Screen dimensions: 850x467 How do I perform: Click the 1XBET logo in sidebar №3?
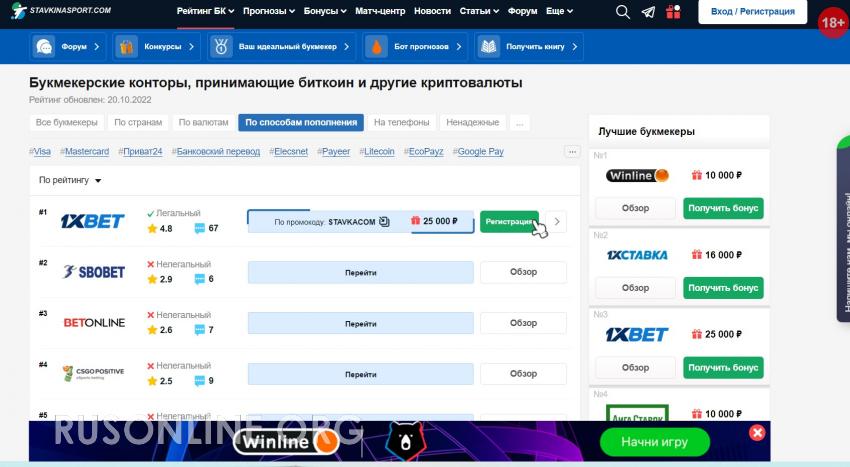coord(637,335)
